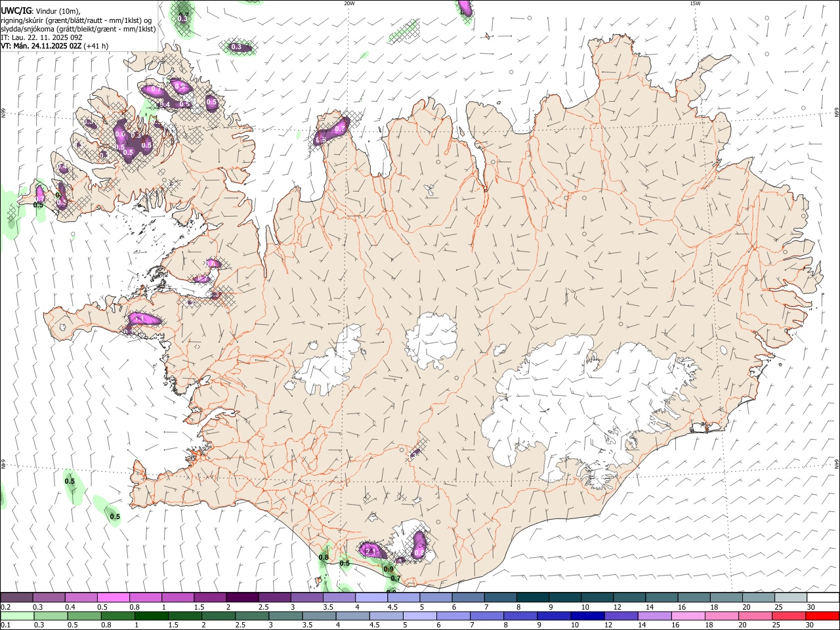This screenshot has width=840, height=630.
Task: Click the 15W longitude label
Action: click(x=695, y=3)
